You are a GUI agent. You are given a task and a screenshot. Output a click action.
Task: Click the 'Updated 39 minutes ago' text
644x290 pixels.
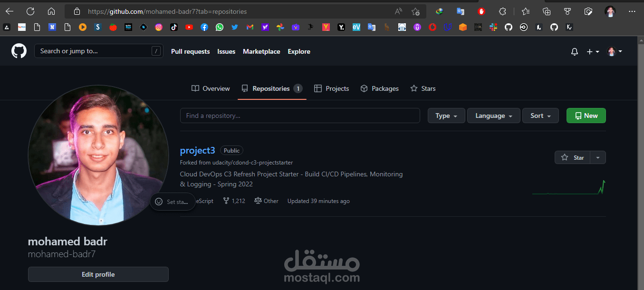click(x=318, y=201)
